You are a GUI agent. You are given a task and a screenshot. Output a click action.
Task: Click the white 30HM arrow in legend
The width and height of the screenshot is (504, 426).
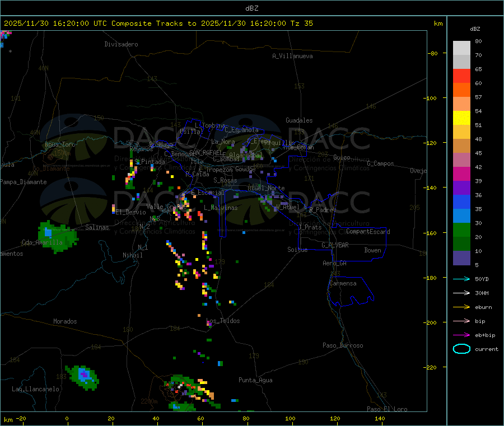tap(461, 293)
